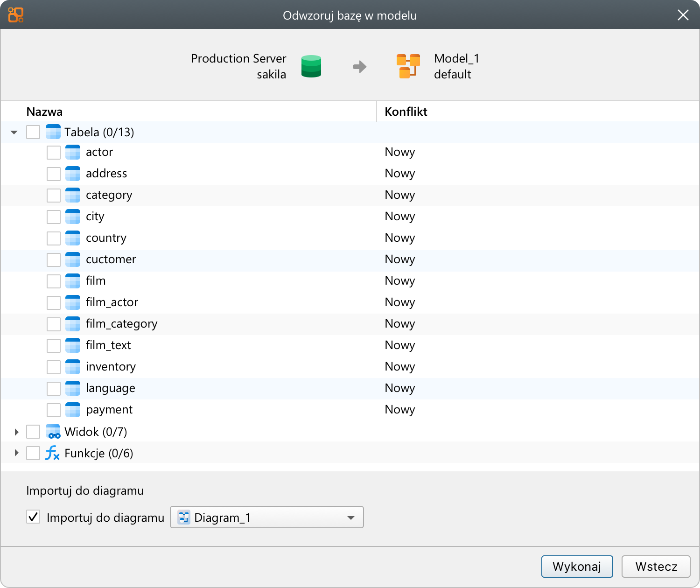The image size is (700, 588).
Task: Uncheck the Importuj do diagramu checkbox
Action: [x=33, y=517]
